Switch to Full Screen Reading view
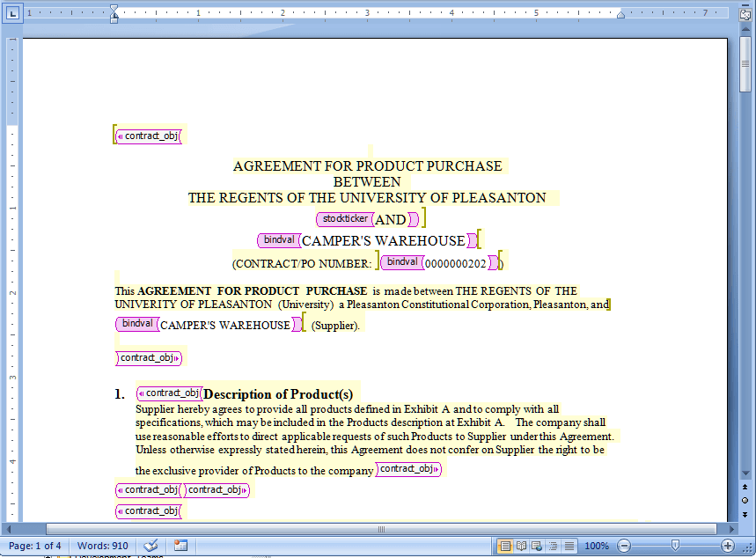 click(x=520, y=547)
